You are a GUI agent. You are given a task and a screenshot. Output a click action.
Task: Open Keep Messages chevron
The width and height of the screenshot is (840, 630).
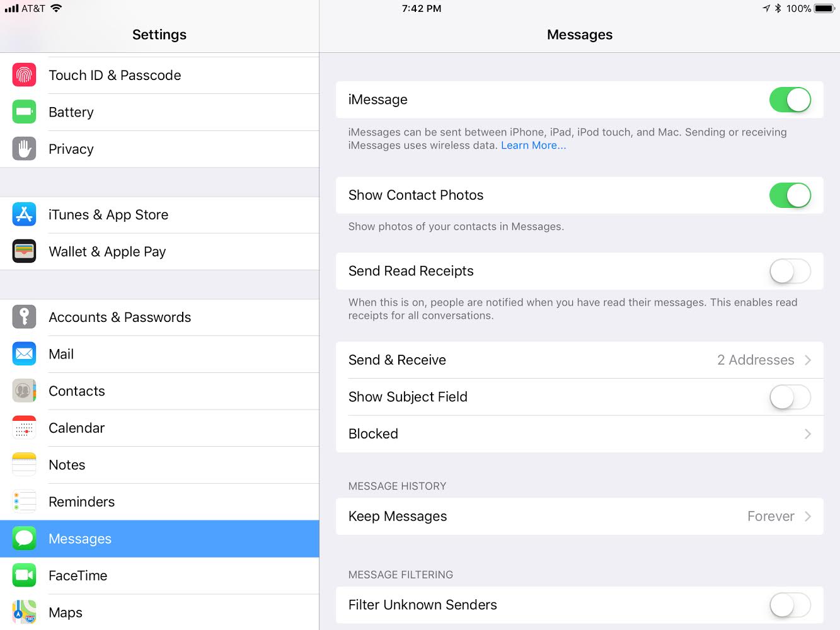[x=808, y=517]
